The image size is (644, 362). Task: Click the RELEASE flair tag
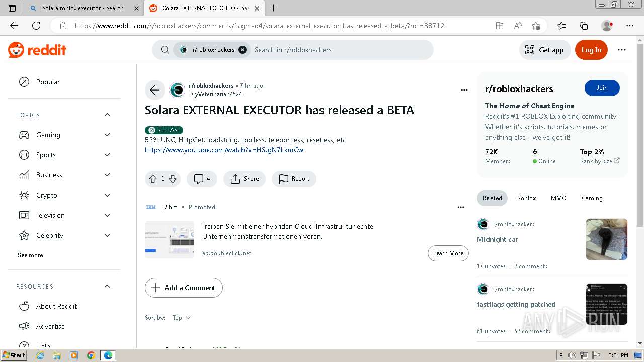pyautogui.click(x=164, y=130)
